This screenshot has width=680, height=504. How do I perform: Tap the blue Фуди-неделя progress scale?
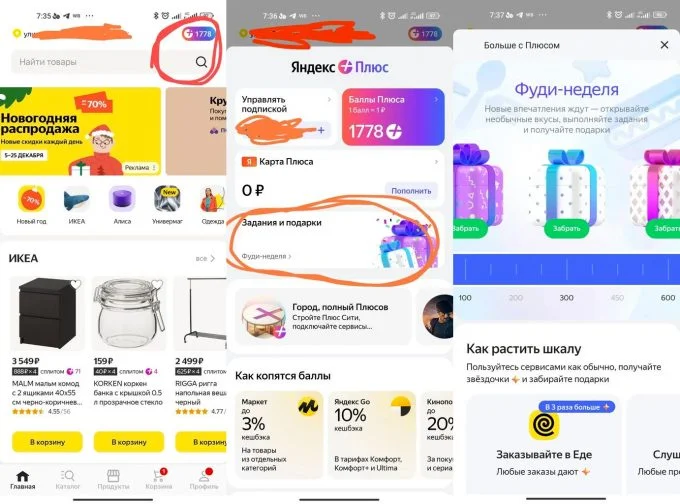(x=566, y=269)
